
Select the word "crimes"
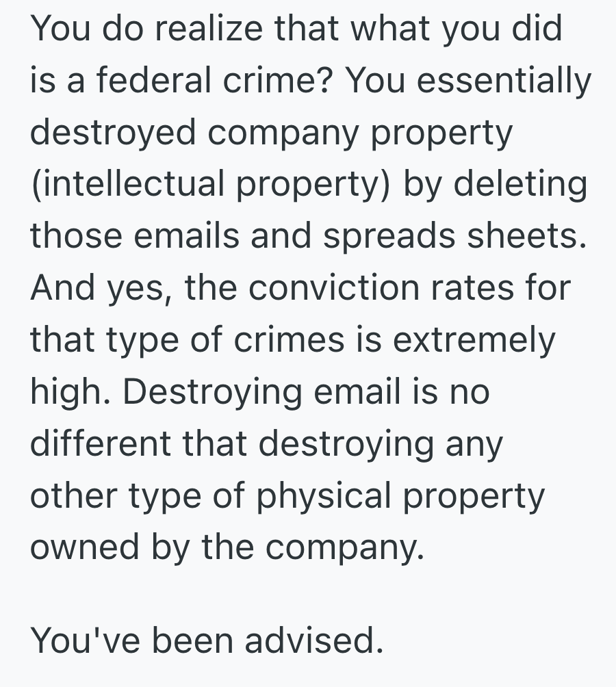pyautogui.click(x=288, y=340)
